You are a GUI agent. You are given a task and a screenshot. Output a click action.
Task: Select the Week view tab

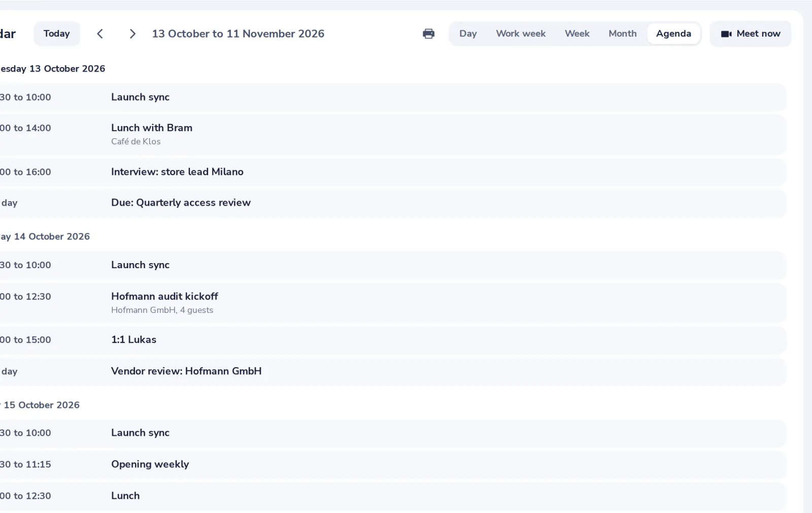point(577,34)
